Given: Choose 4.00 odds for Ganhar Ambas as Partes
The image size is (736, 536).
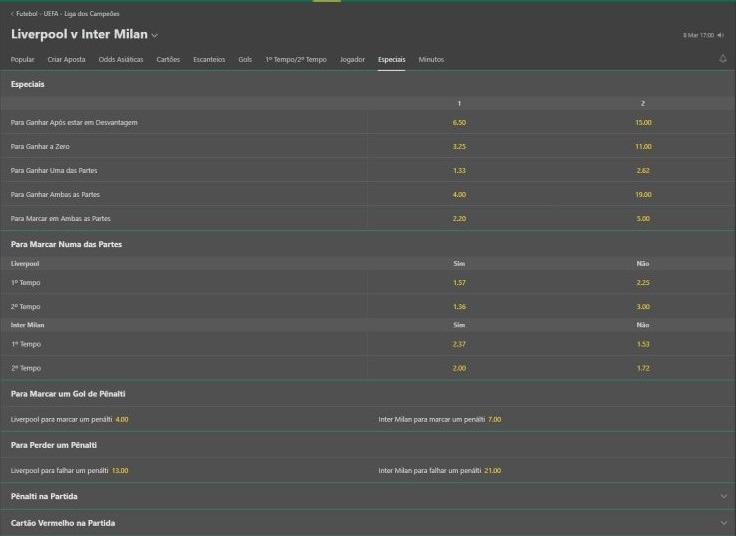Looking at the screenshot, I should click(x=459, y=194).
